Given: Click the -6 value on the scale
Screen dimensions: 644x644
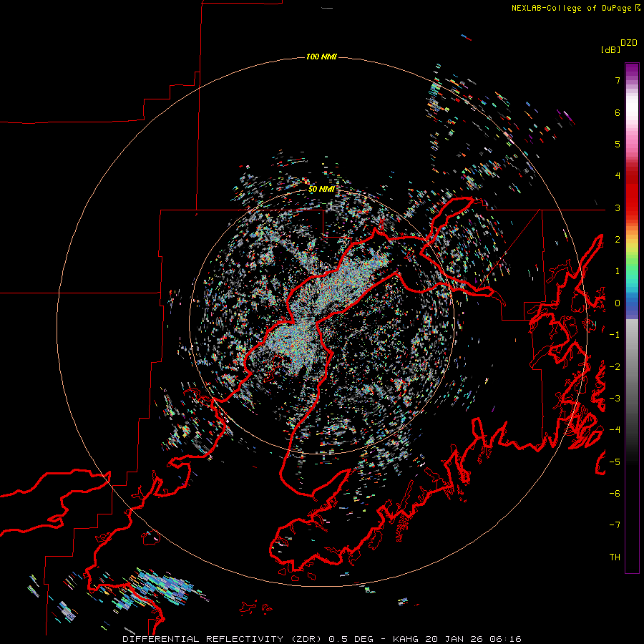Looking at the screenshot, I should coord(615,494).
